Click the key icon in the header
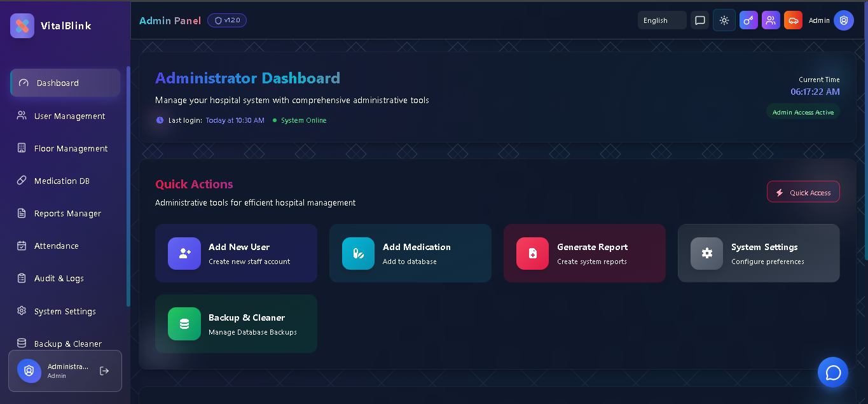 (x=748, y=20)
